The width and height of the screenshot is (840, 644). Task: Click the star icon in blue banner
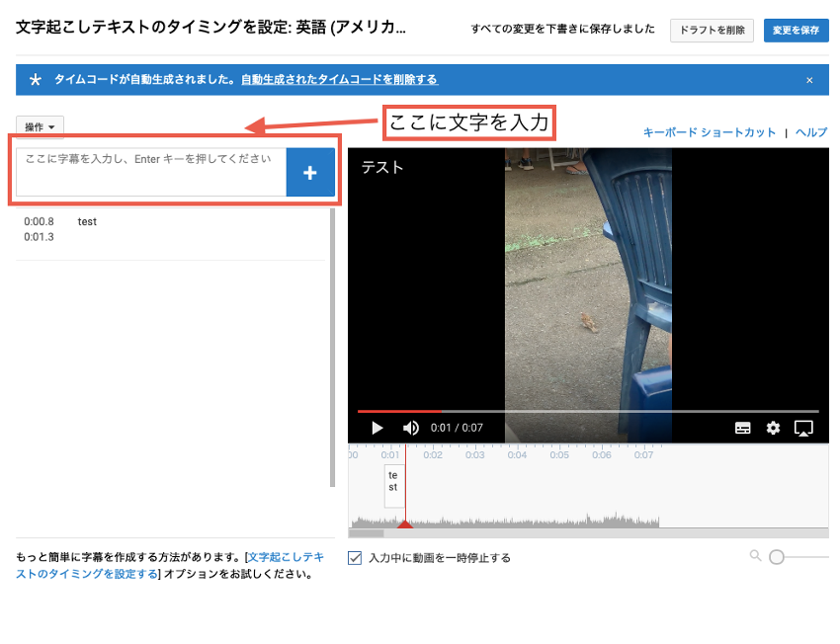(x=36, y=80)
